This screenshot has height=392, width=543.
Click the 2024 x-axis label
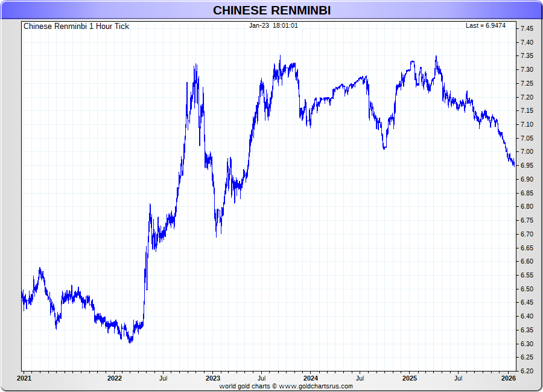[x=311, y=378]
